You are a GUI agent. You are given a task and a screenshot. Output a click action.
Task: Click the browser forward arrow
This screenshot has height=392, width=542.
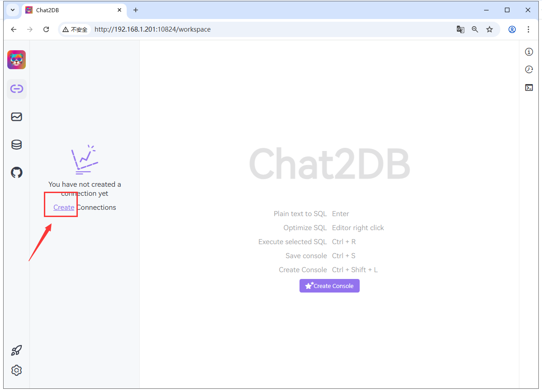pyautogui.click(x=30, y=29)
